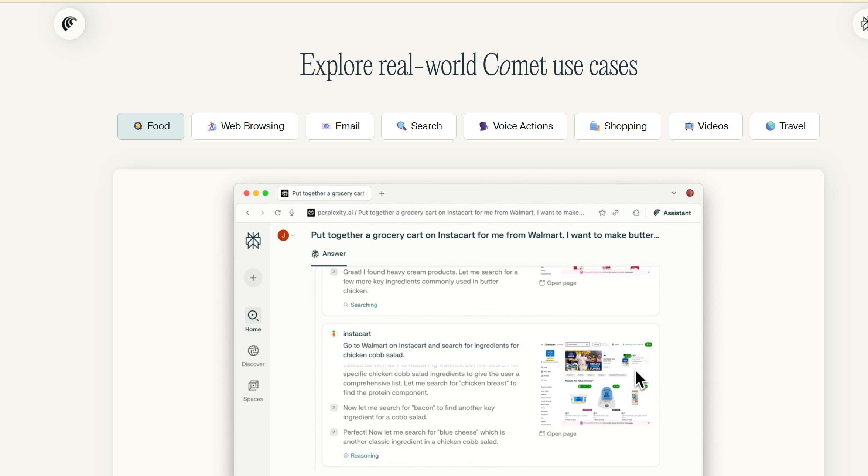868x476 pixels.
Task: Select the Travel use case tab
Action: coord(785,126)
